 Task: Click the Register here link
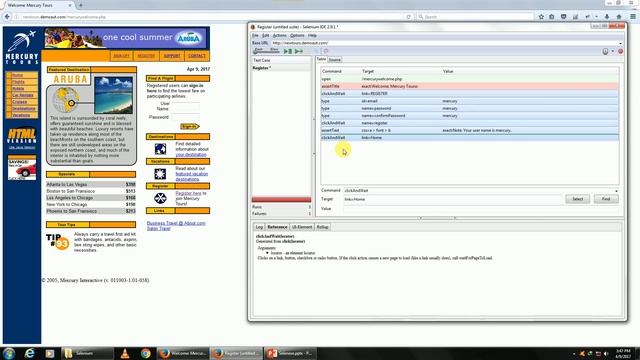coord(188,193)
